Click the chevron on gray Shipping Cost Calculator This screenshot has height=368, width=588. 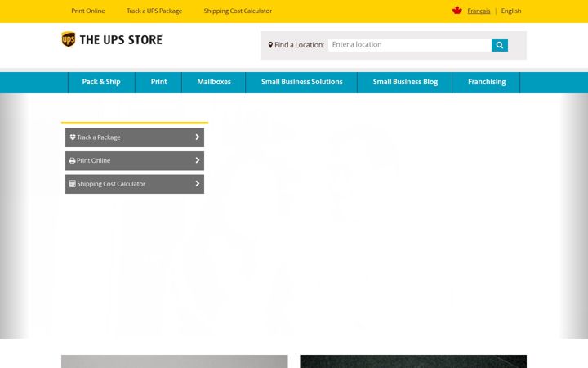pyautogui.click(x=198, y=184)
